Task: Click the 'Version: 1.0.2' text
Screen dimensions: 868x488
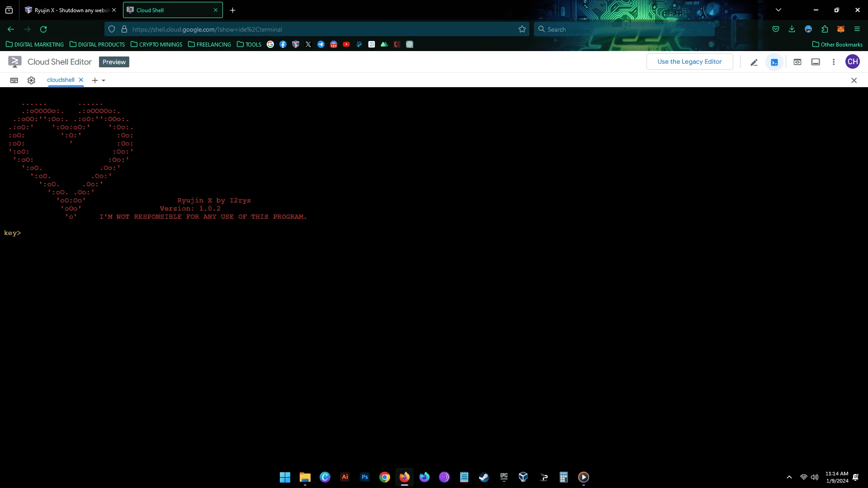Action: tap(190, 209)
